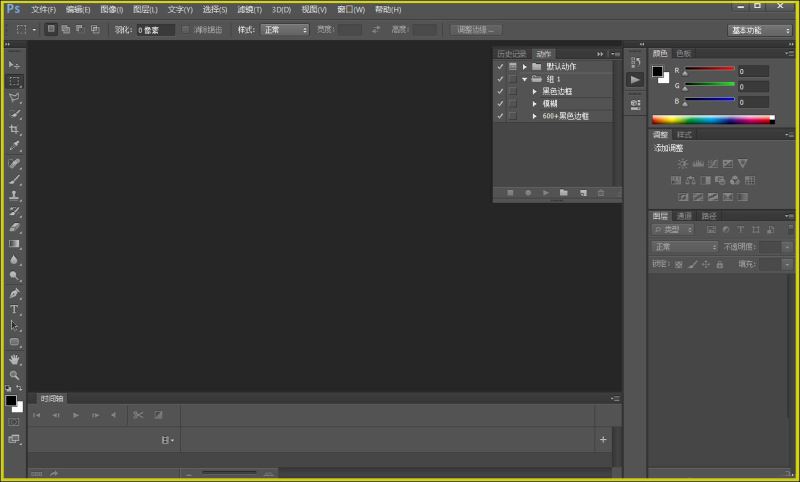Toggle the checkmark for 默认动作 set
This screenshot has height=482, width=800.
[x=500, y=67]
